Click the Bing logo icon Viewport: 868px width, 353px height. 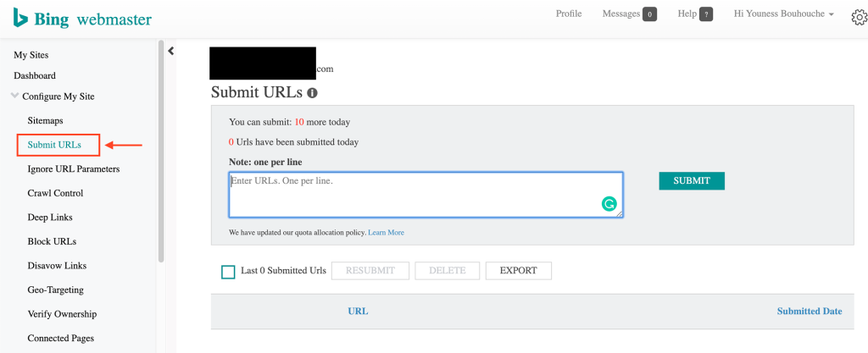(19, 18)
